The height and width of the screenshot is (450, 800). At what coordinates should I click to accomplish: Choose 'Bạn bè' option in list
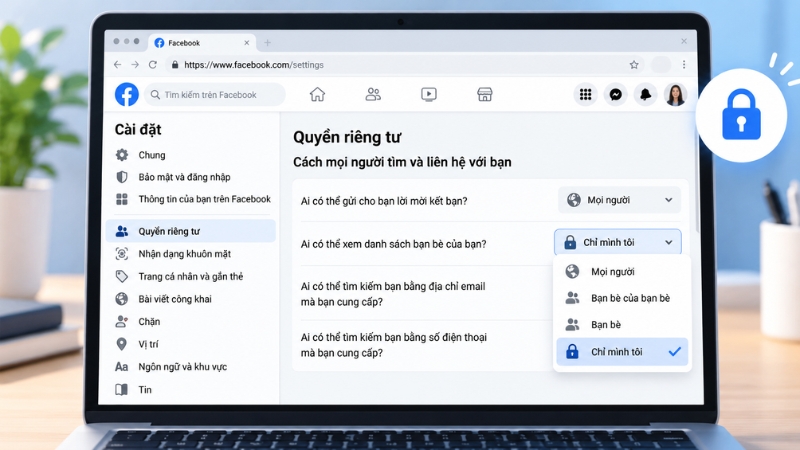point(622,324)
